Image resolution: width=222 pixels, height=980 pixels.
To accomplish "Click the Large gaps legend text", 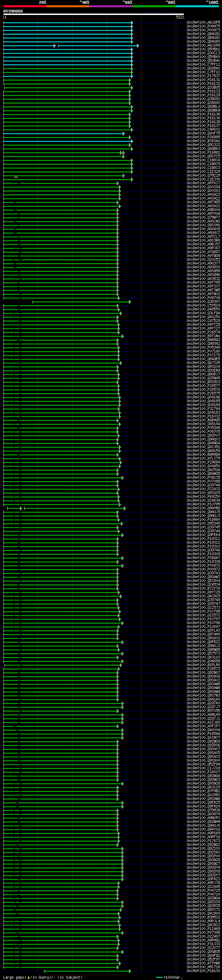I will pos(15,977).
